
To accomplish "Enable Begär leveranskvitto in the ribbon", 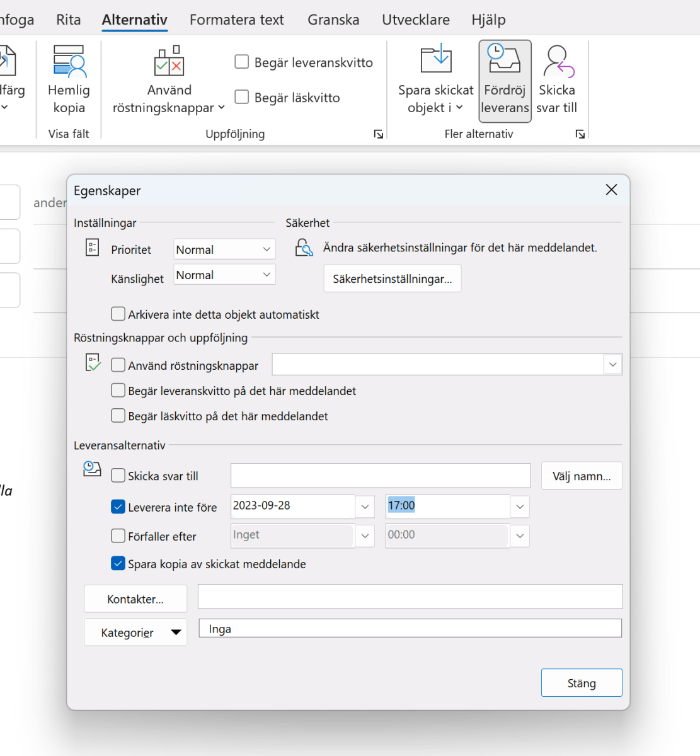I will 242,62.
